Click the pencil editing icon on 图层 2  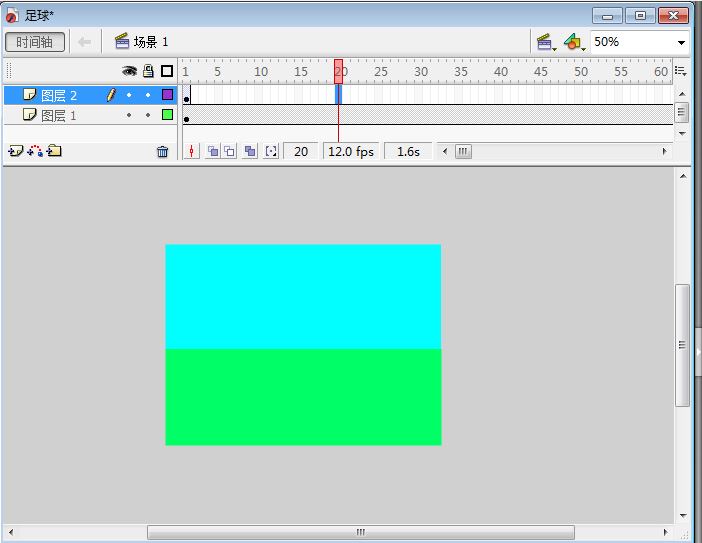111,94
